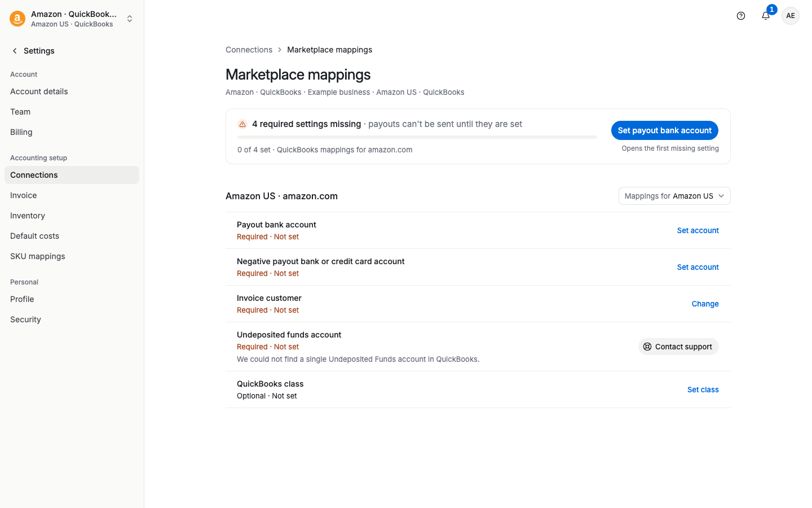Click Set class for QuickBooks class
This screenshot has width=812, height=508.
[x=703, y=389]
